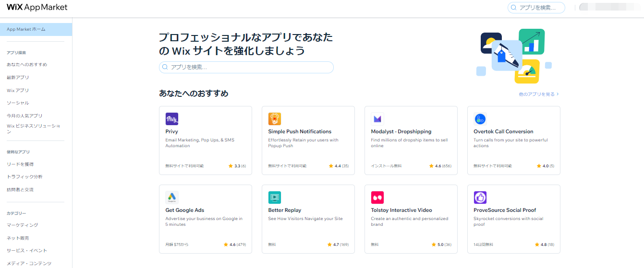The height and width of the screenshot is (268, 644).
Task: Open あなたへのおすすめ in sidebar
Action: [x=27, y=64]
